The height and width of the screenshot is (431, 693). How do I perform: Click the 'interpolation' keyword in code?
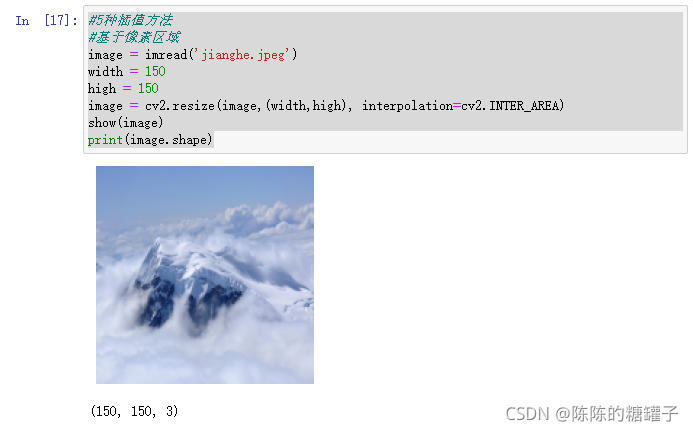click(407, 106)
